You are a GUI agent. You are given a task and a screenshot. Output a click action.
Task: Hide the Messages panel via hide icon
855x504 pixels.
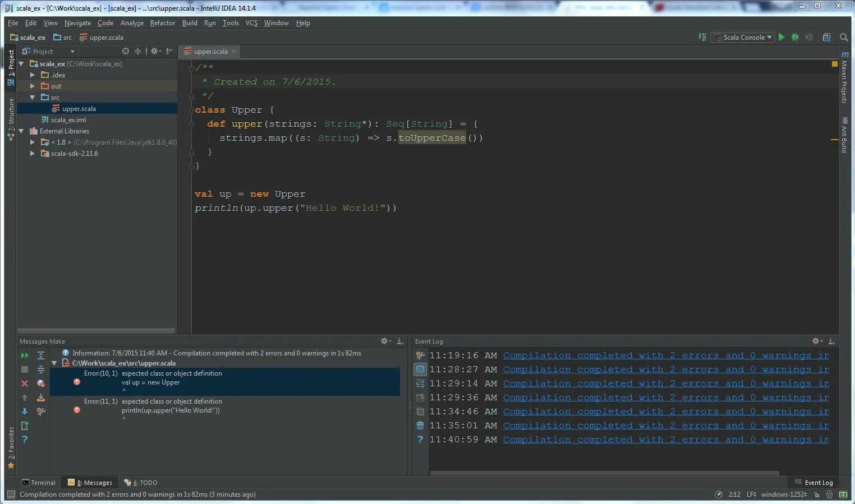(400, 341)
